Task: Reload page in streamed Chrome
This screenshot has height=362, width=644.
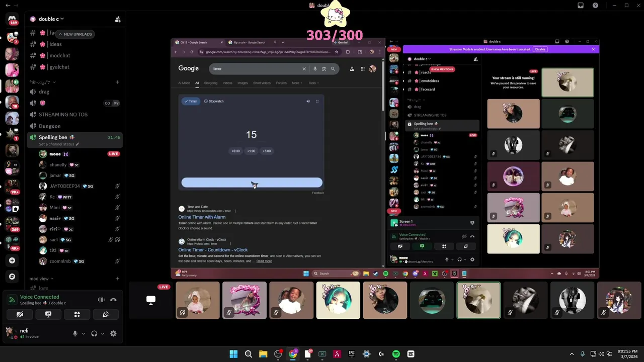Action: coord(192,52)
